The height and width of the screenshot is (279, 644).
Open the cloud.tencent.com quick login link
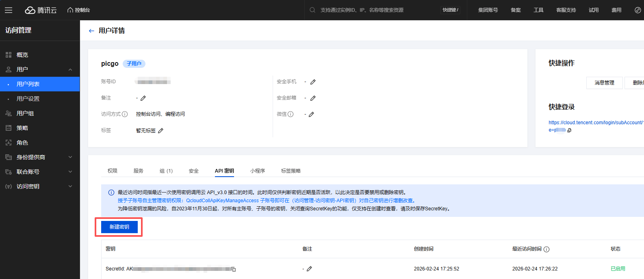click(596, 123)
